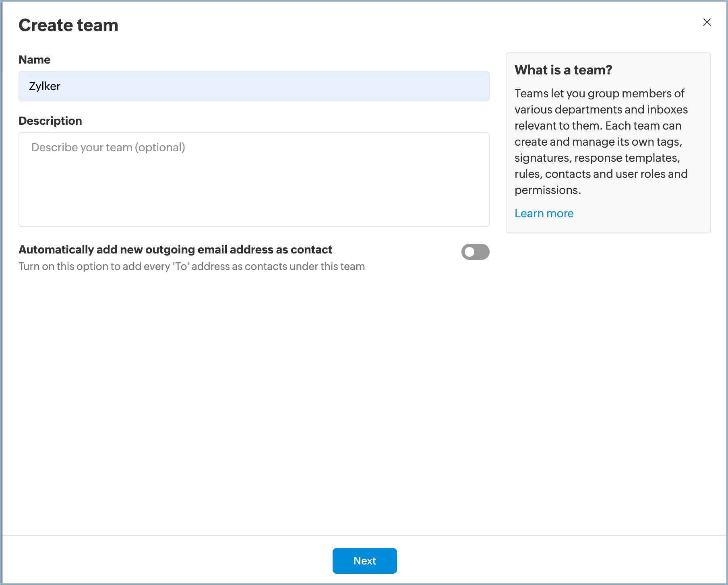This screenshot has width=728, height=585.
Task: Click into the Description text area
Action: tap(254, 179)
